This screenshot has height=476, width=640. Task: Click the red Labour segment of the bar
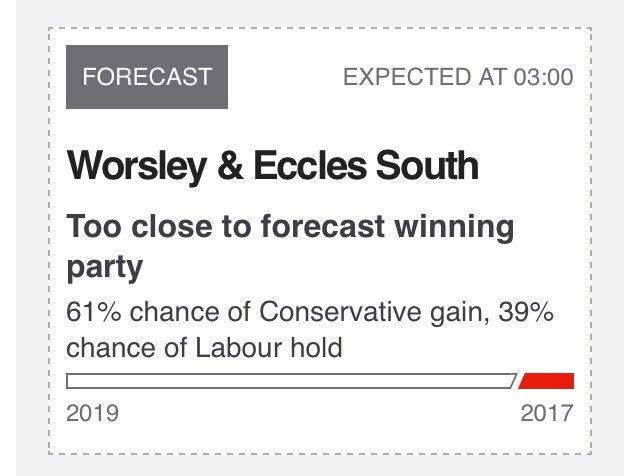[548, 381]
